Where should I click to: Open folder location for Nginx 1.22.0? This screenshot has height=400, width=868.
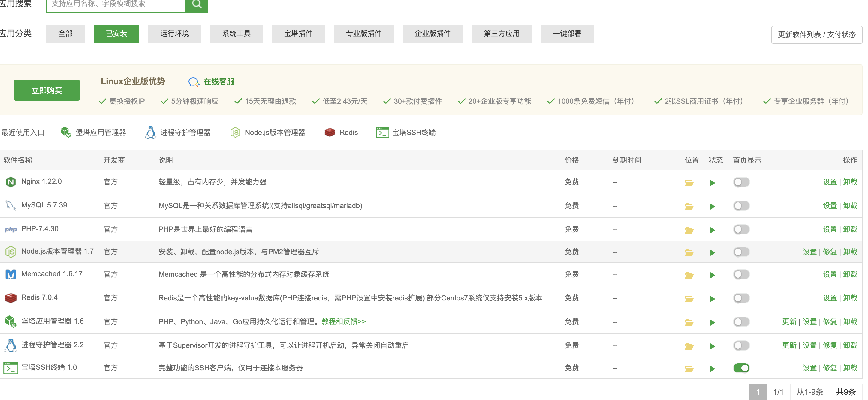click(x=689, y=183)
